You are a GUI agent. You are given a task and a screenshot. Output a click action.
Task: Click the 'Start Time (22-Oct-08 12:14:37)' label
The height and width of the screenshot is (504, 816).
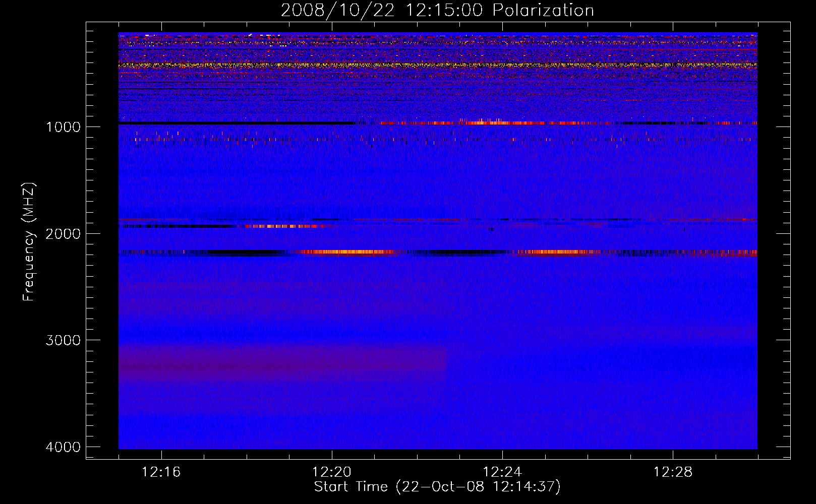coord(437,487)
